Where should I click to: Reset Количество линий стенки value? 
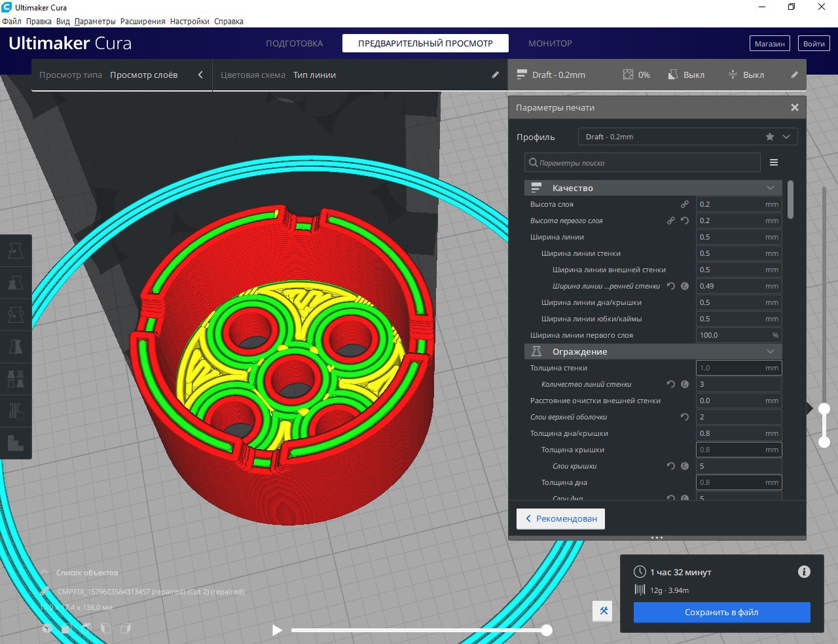pyautogui.click(x=671, y=384)
